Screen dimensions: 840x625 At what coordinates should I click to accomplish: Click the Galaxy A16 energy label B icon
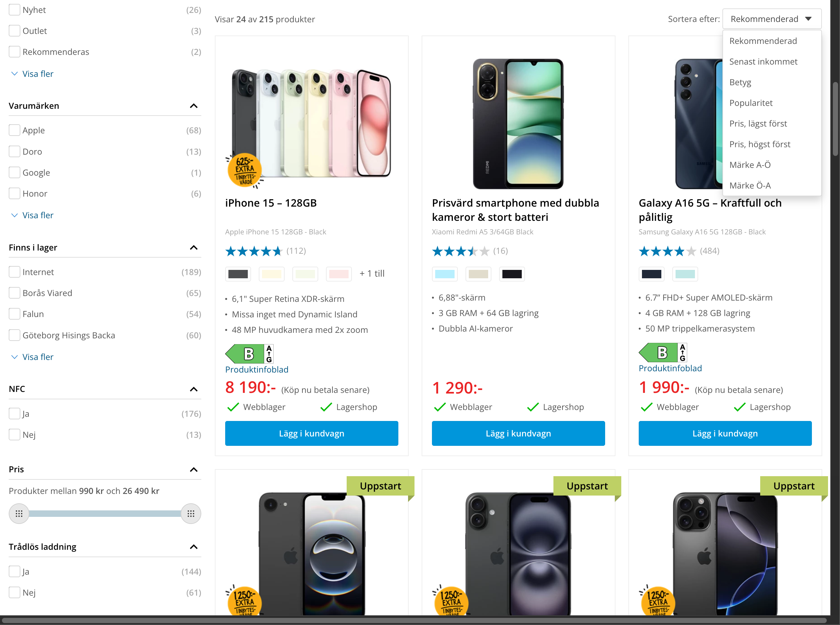[662, 353]
